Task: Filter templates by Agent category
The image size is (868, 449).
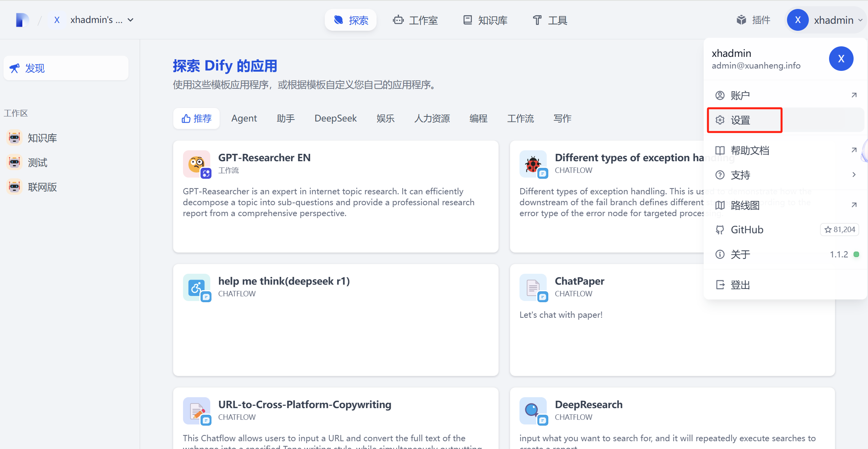Action: pyautogui.click(x=244, y=118)
